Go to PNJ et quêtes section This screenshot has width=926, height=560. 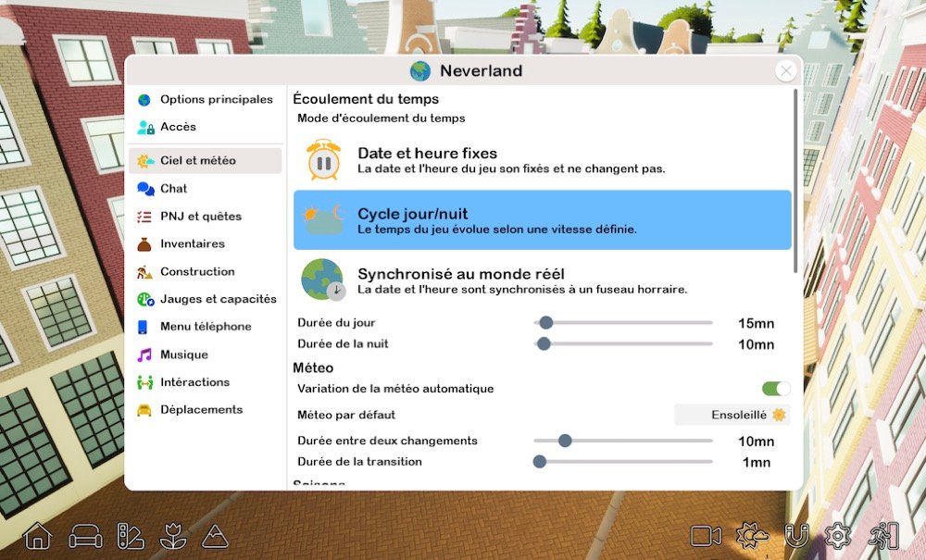point(200,217)
